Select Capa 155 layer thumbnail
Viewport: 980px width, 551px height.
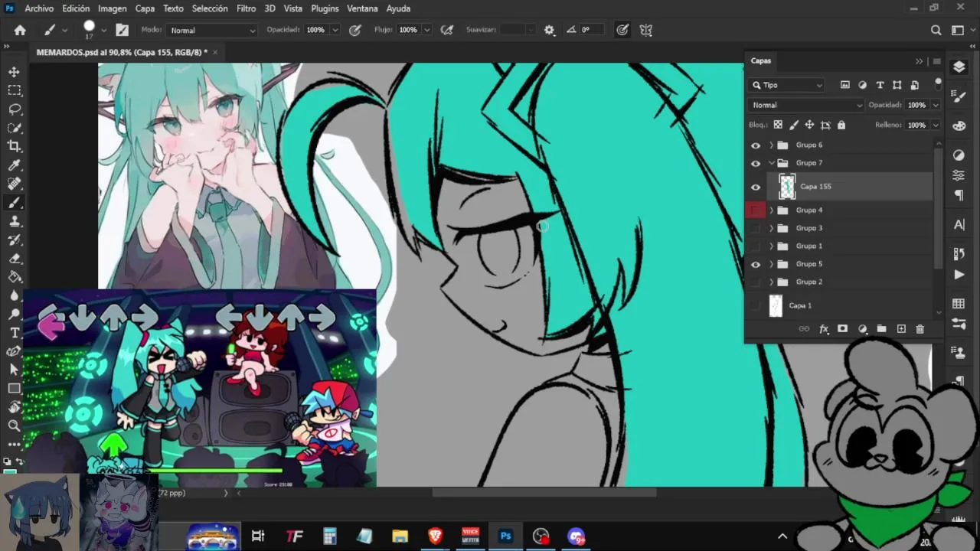coord(787,186)
